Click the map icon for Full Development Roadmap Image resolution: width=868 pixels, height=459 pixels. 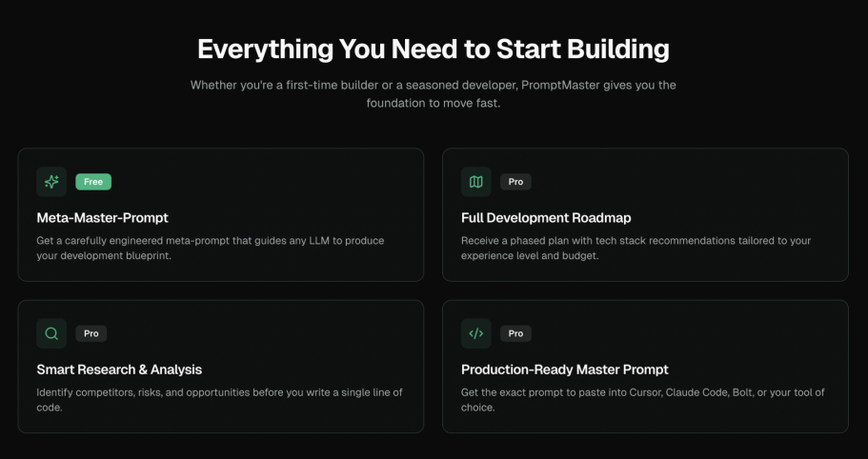[476, 182]
